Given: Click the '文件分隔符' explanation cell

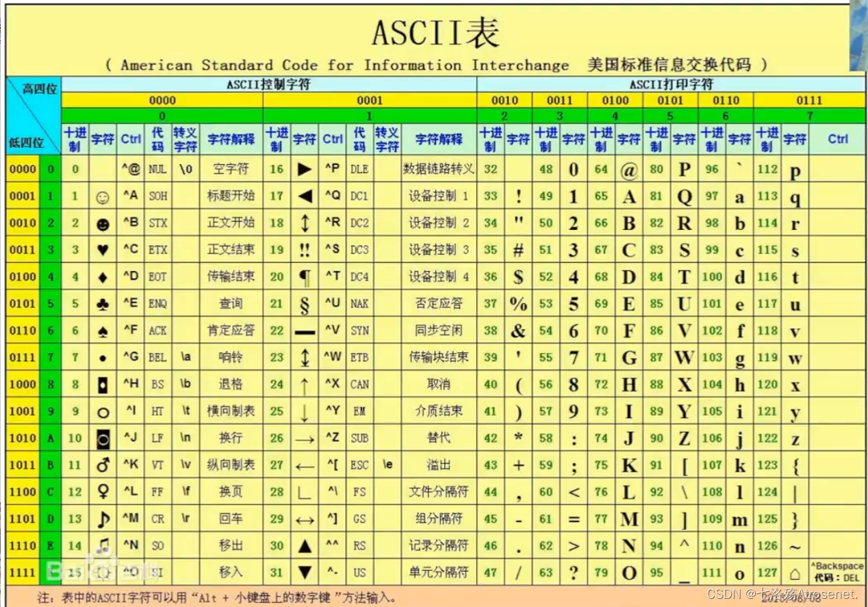Looking at the screenshot, I should coord(439,492).
